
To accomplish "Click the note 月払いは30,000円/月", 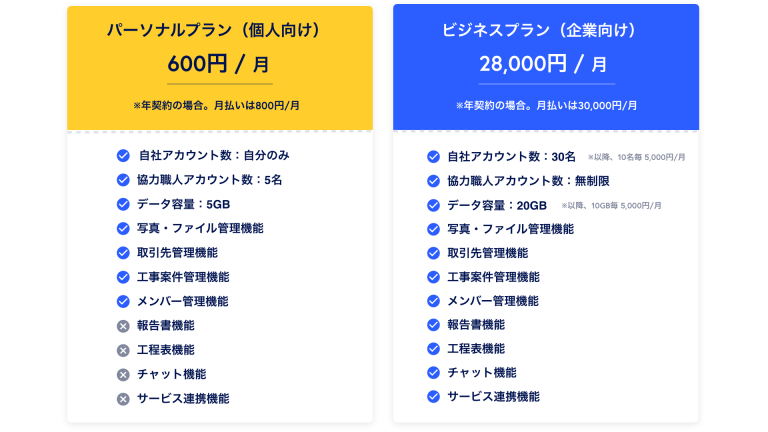I will [587, 106].
